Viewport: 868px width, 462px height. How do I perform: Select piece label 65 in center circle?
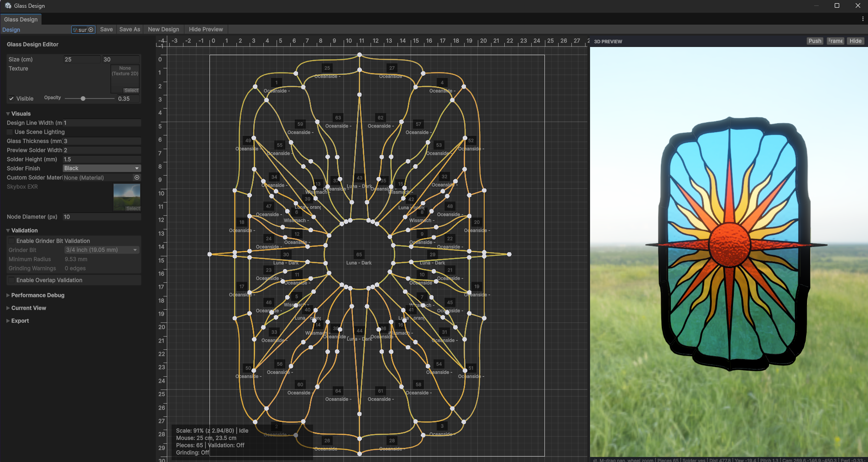(359, 254)
